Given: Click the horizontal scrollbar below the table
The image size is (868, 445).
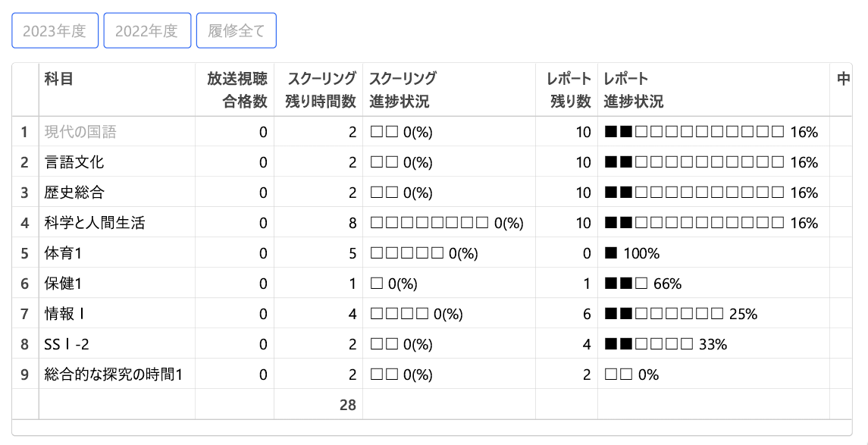Looking at the screenshot, I should [432, 428].
